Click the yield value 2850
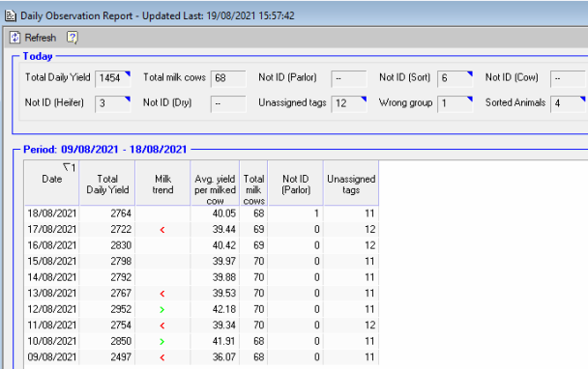Image resolution: width=588 pixels, height=369 pixels. coord(121,341)
